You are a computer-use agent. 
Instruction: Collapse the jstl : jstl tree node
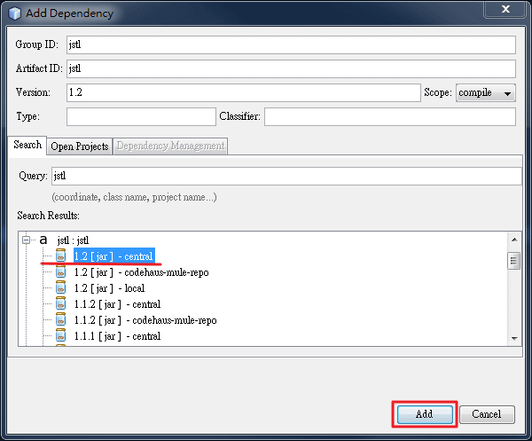[x=26, y=240]
